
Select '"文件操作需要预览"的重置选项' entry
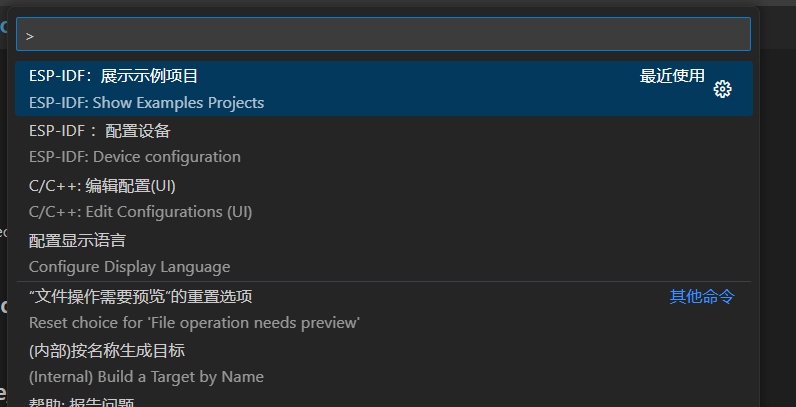coord(141,297)
